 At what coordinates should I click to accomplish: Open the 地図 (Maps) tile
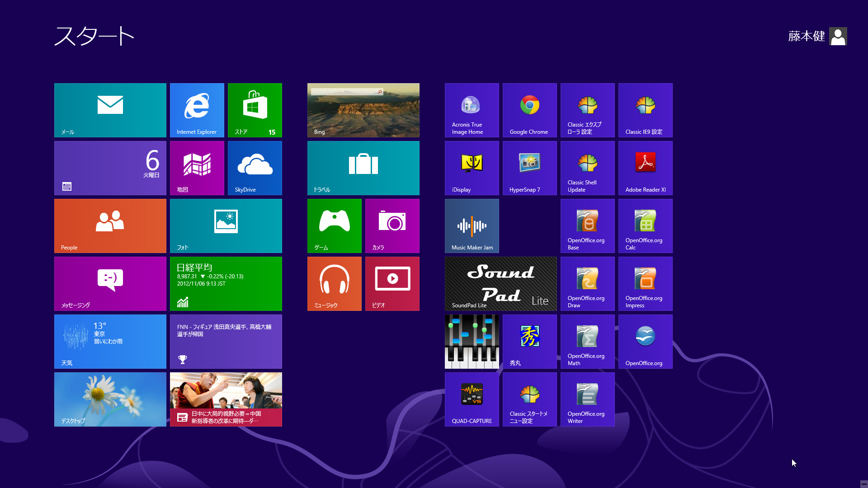[197, 168]
